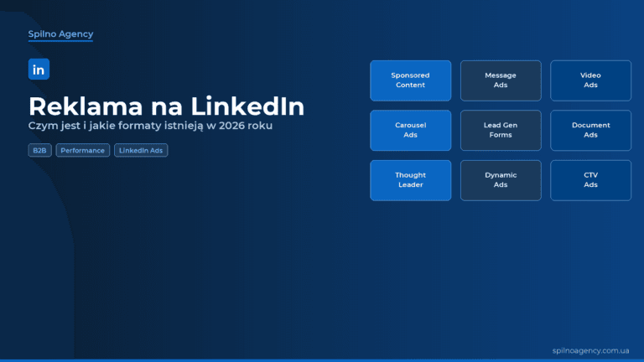Image resolution: width=644 pixels, height=362 pixels.
Task: Open the spilnoagency.com.ua footer link
Action: [x=590, y=350]
